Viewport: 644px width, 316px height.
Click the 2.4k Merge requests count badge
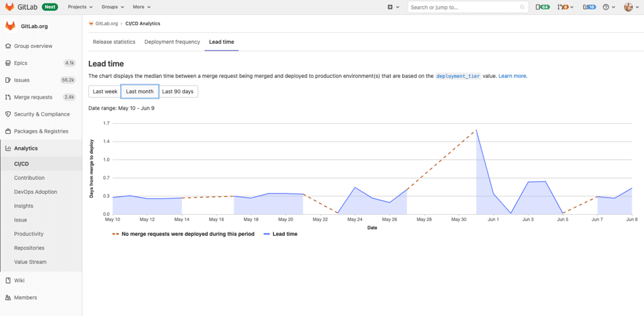coord(69,97)
